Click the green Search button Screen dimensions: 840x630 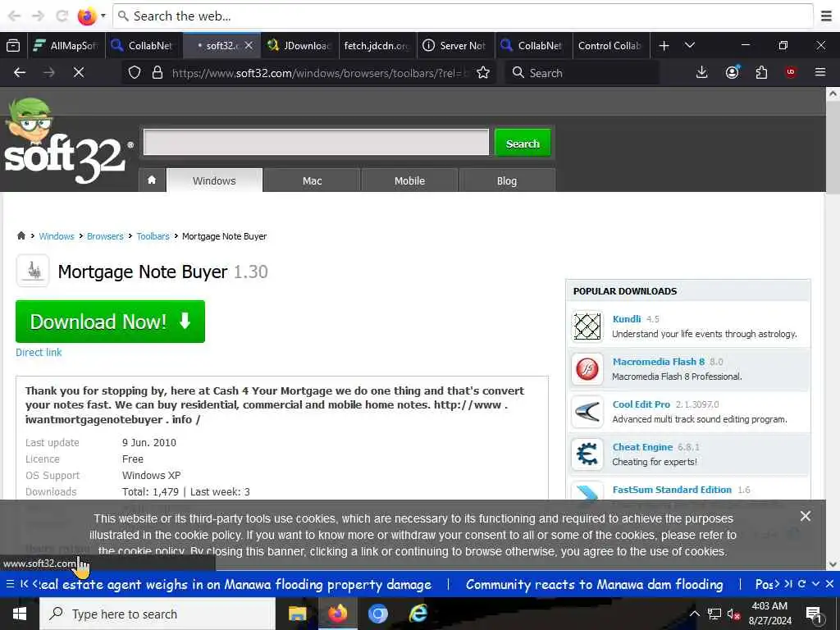523,143
